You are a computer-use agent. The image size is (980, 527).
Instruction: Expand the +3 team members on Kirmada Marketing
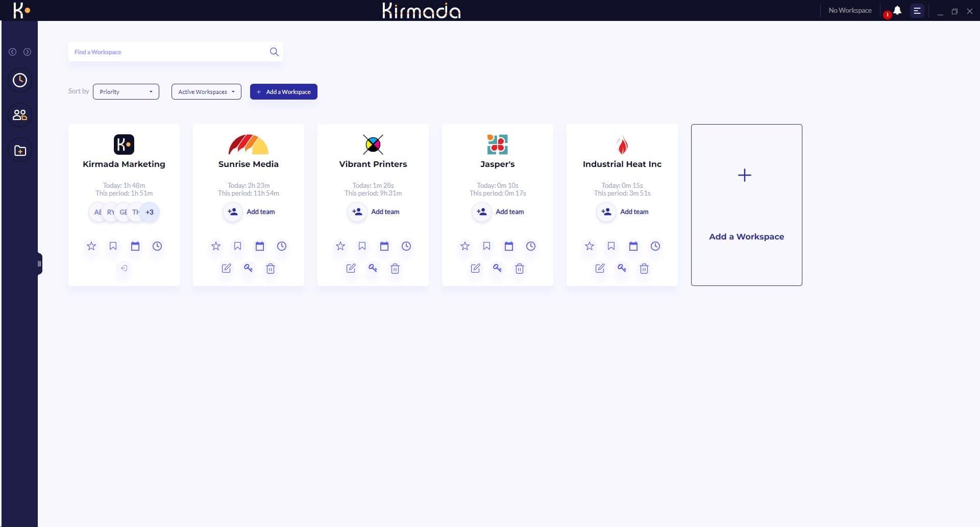[150, 212]
